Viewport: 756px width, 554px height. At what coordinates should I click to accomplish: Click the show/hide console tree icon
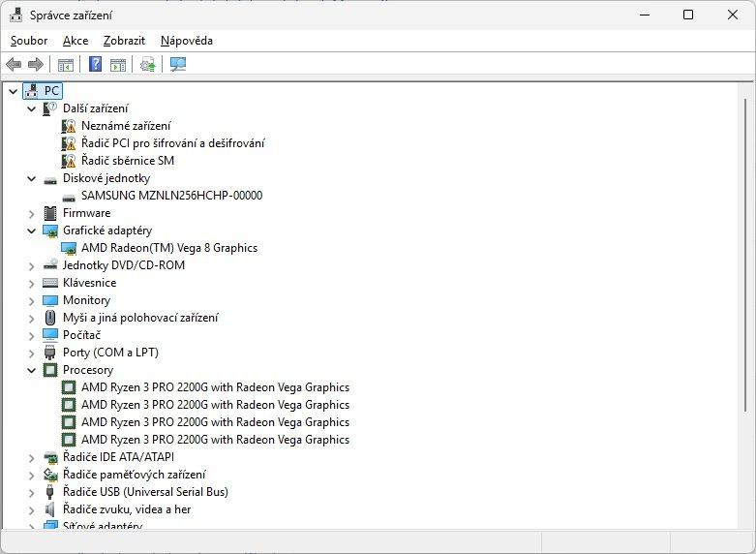pyautogui.click(x=66, y=65)
